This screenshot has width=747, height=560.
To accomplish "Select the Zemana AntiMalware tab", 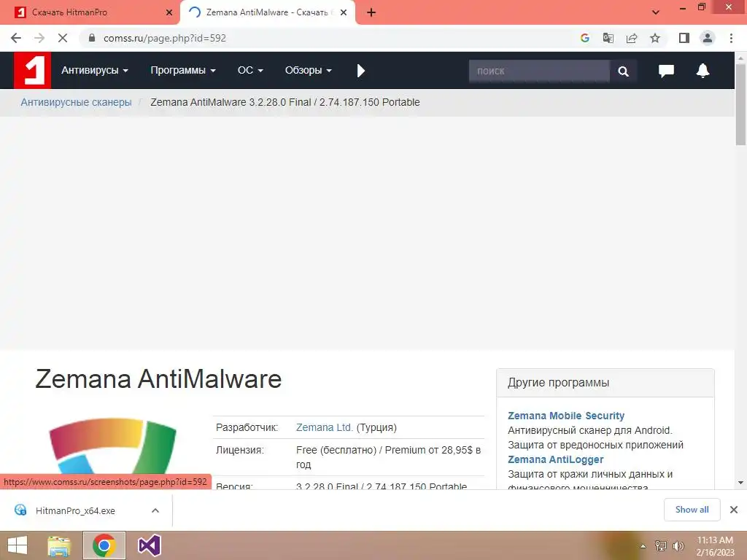I will (x=267, y=12).
